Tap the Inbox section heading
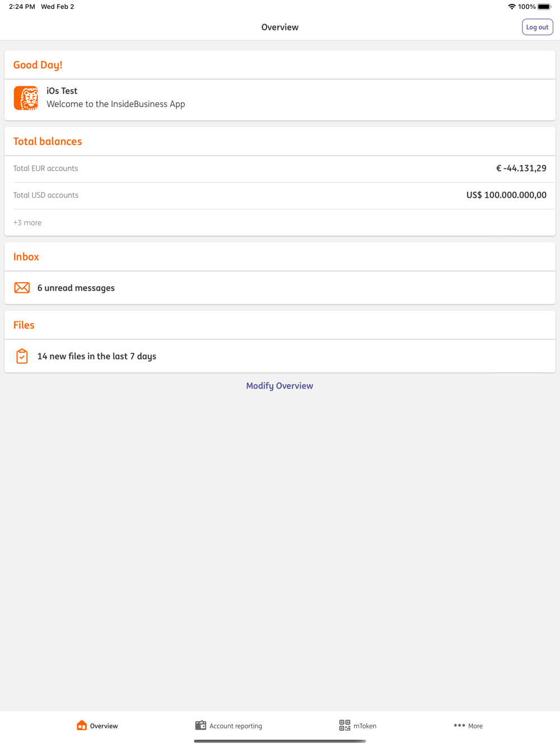Image resolution: width=560 pixels, height=747 pixels. [26, 257]
